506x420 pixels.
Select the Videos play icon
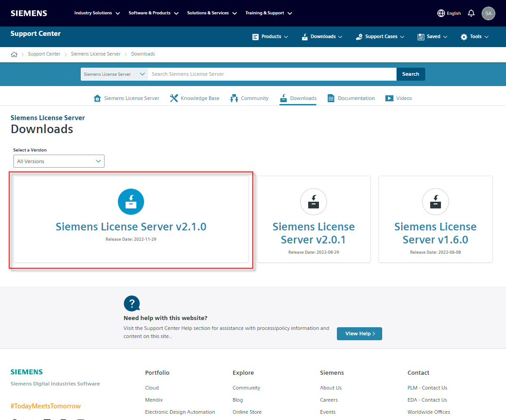click(389, 98)
